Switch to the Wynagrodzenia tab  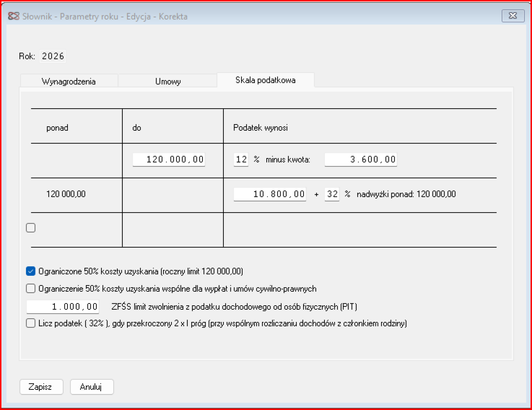tap(69, 81)
